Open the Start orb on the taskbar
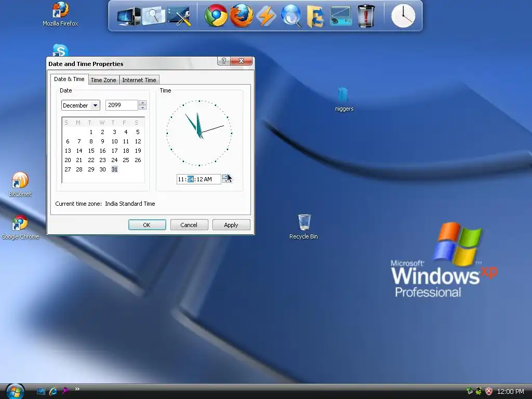The image size is (532, 399). 15,391
